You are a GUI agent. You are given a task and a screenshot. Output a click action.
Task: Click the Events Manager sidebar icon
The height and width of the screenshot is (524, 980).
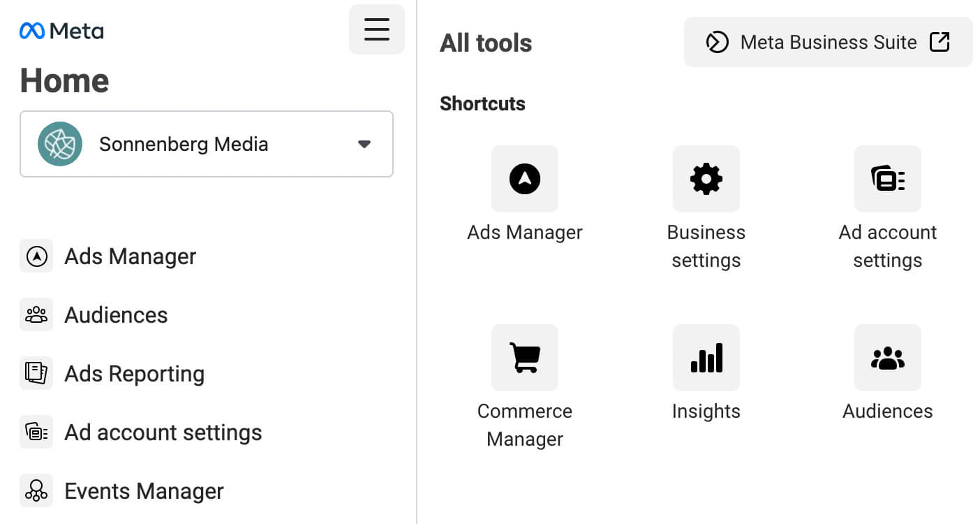click(36, 491)
